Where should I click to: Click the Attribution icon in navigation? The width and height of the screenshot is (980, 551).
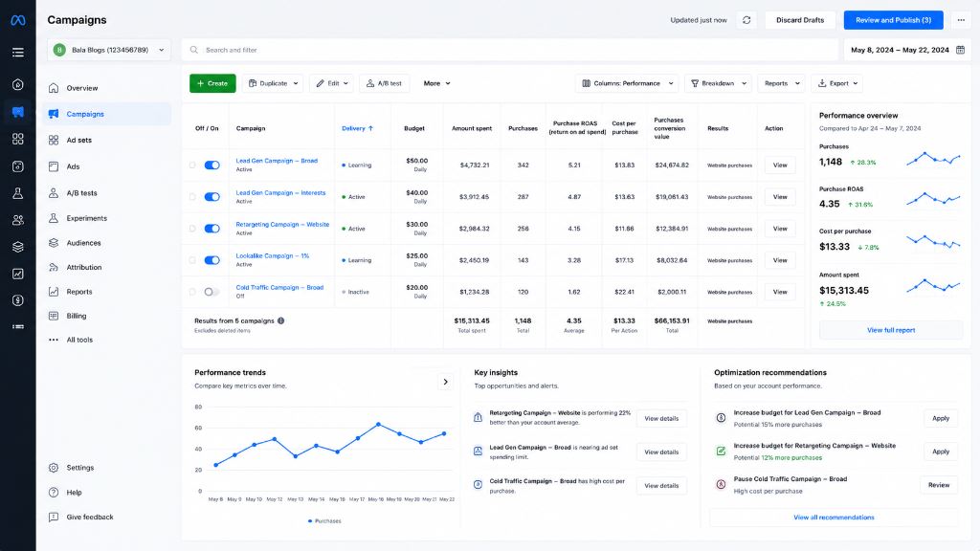(54, 267)
